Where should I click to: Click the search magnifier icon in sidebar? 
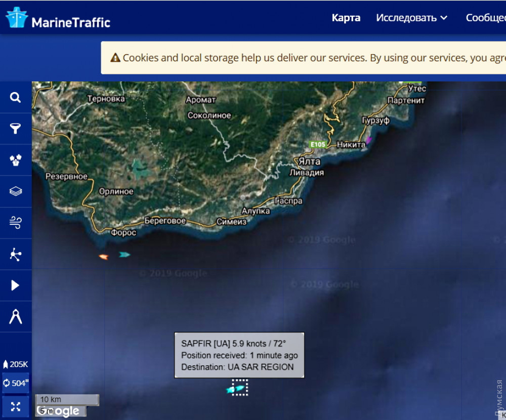[x=16, y=98]
